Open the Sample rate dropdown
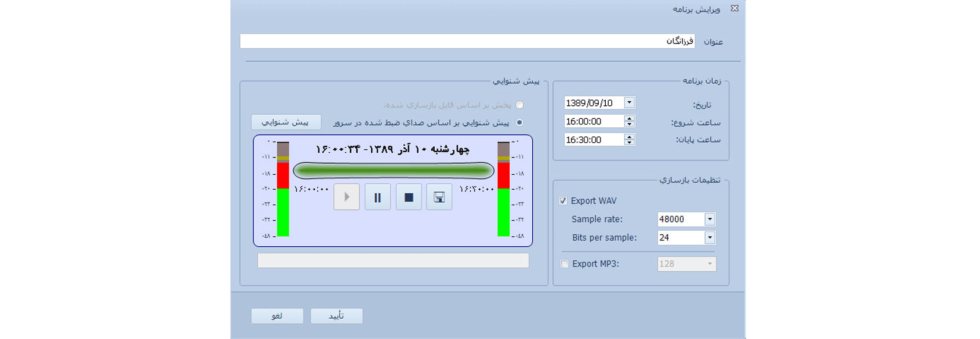This screenshot has height=339, width=980. point(710,219)
